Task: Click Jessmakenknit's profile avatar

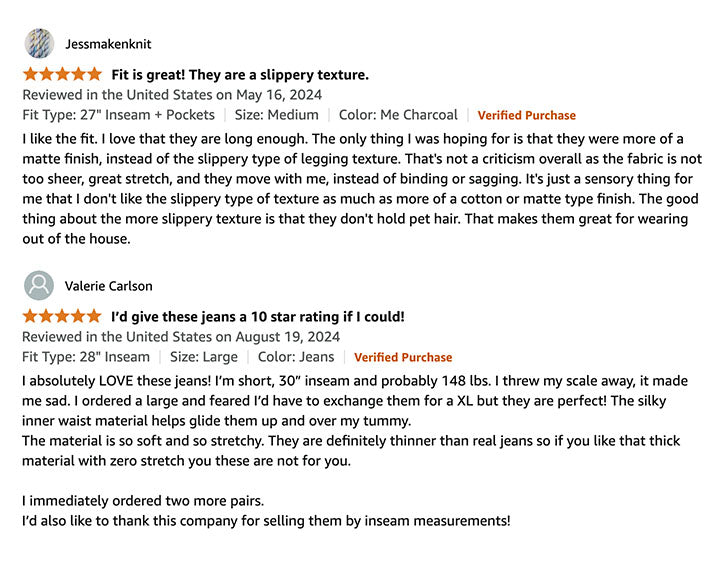Action: click(39, 44)
